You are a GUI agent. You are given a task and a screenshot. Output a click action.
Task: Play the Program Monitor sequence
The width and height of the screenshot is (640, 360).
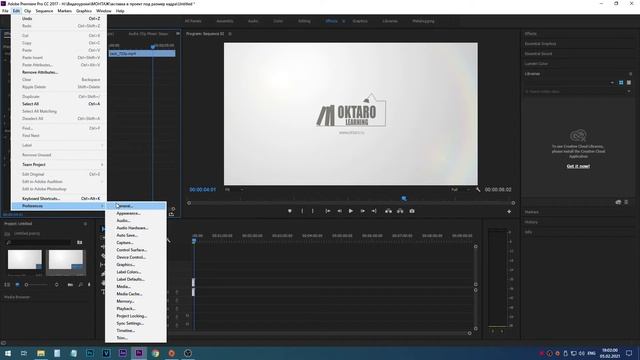point(351,211)
